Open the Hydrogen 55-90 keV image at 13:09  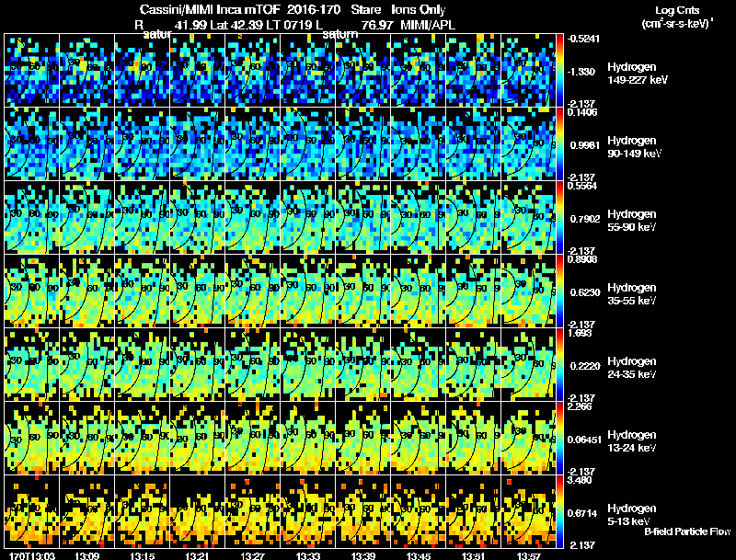(86, 217)
